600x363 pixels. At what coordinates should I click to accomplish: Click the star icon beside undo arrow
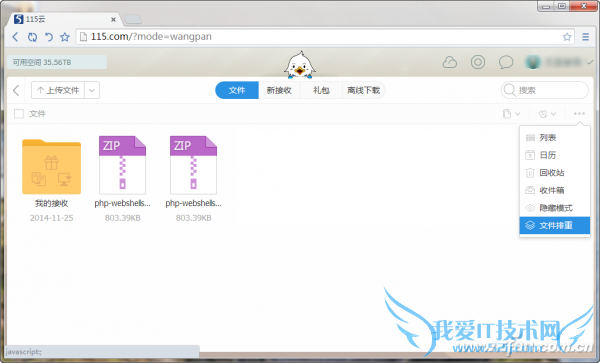pos(65,37)
